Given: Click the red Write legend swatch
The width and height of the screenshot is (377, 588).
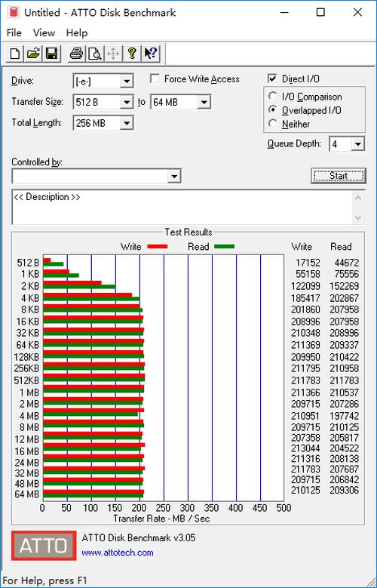Looking at the screenshot, I should pos(158,247).
